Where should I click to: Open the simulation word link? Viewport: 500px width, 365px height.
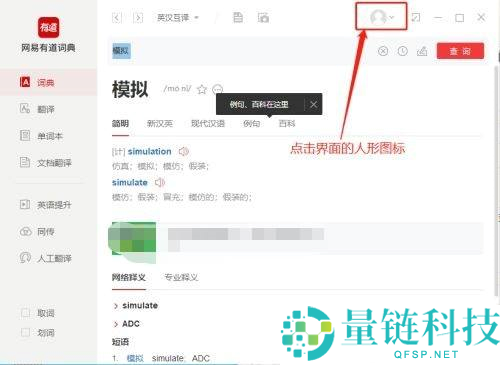[x=149, y=151]
